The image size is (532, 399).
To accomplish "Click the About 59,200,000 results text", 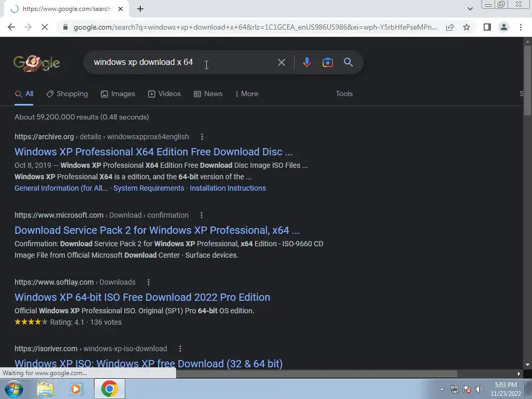I will click(82, 117).
